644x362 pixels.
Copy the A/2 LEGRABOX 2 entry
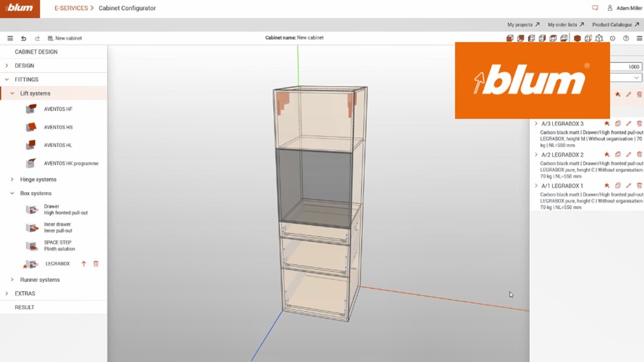click(x=618, y=155)
